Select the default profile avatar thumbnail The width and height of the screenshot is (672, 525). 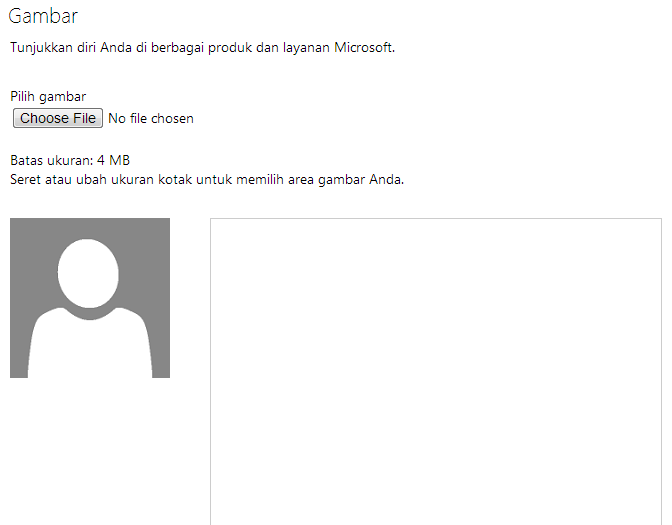click(x=90, y=298)
